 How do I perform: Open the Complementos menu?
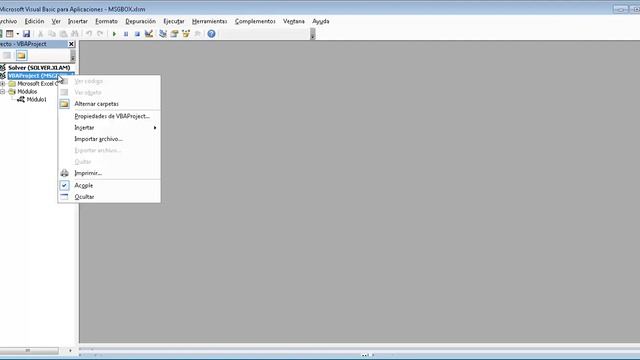255,21
